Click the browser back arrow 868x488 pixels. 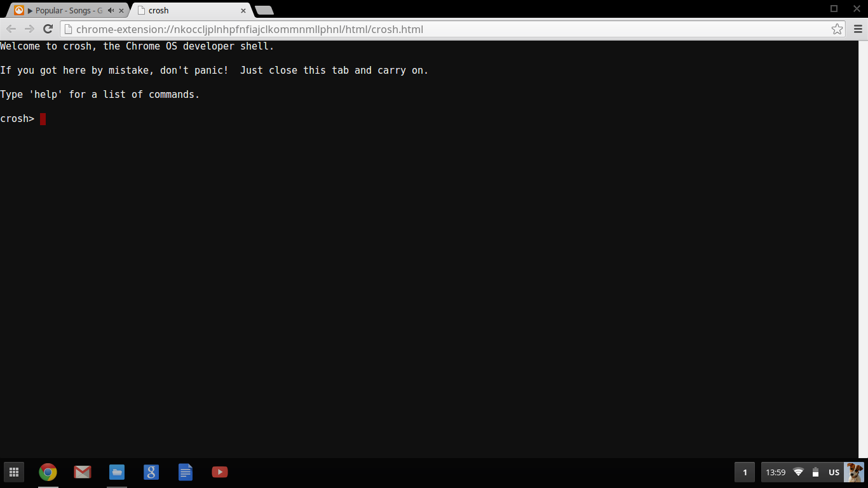coord(11,29)
